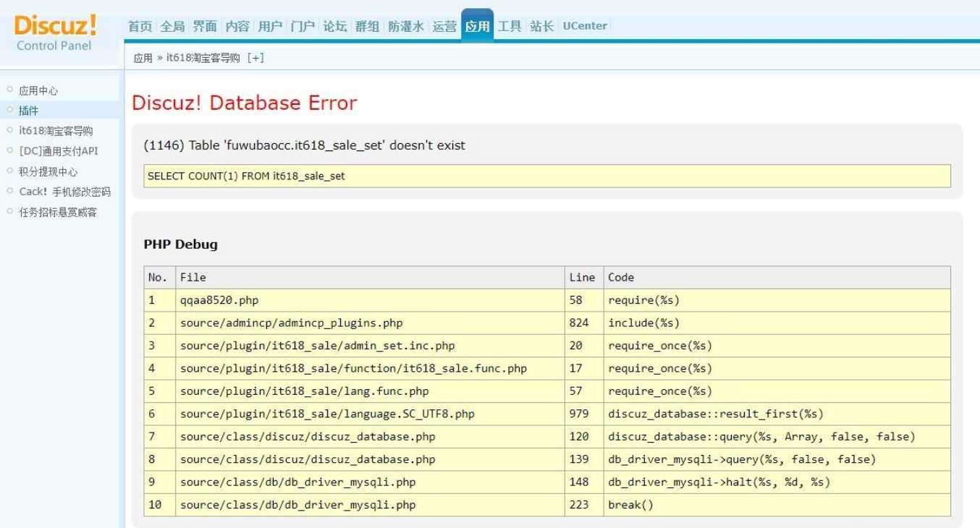
Task: Click the db_driver_mysqli->halt(%s, %d, %s) cell
Action: tap(777, 482)
